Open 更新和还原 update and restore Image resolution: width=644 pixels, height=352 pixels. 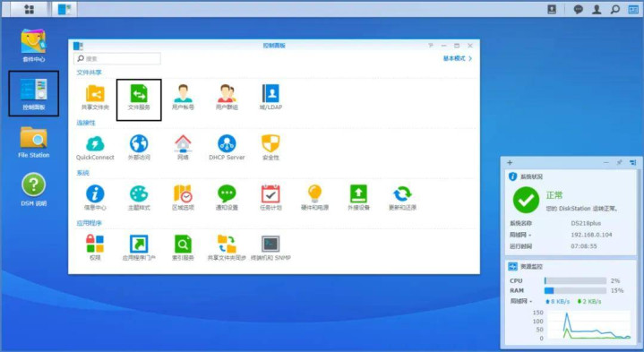point(402,198)
